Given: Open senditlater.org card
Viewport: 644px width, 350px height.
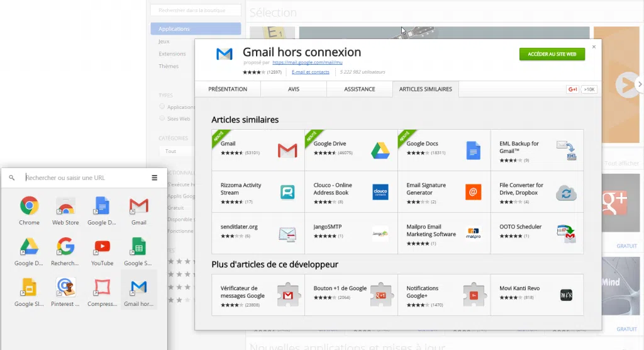Looking at the screenshot, I should pyautogui.click(x=258, y=233).
